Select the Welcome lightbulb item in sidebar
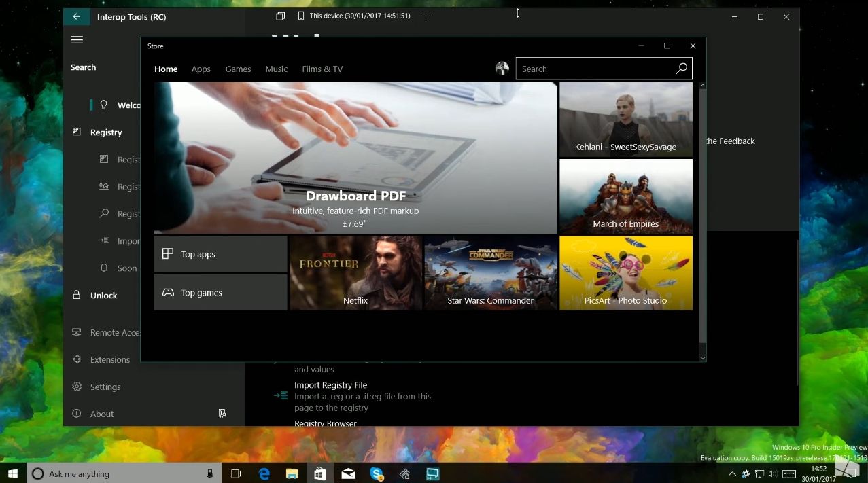 pos(104,105)
